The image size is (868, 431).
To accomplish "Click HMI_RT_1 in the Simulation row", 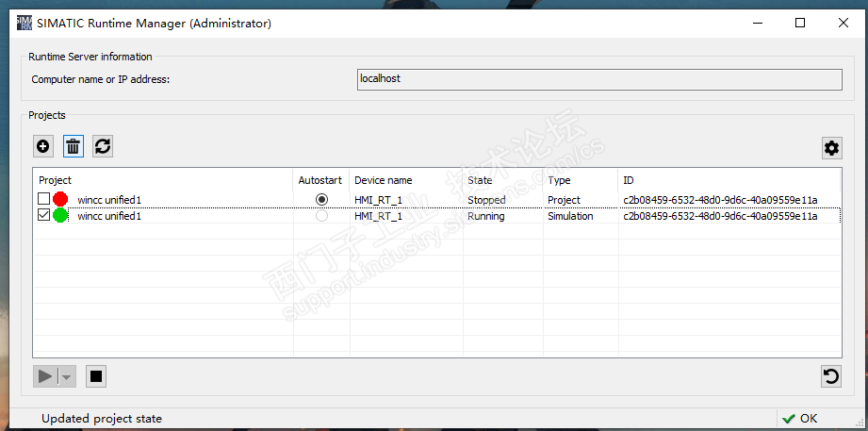I will pyautogui.click(x=379, y=217).
